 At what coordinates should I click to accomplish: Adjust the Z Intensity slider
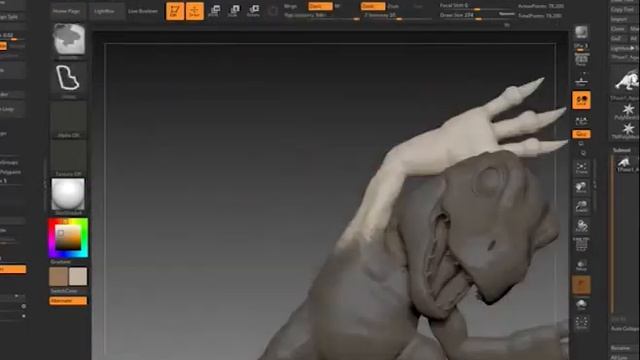point(398,16)
